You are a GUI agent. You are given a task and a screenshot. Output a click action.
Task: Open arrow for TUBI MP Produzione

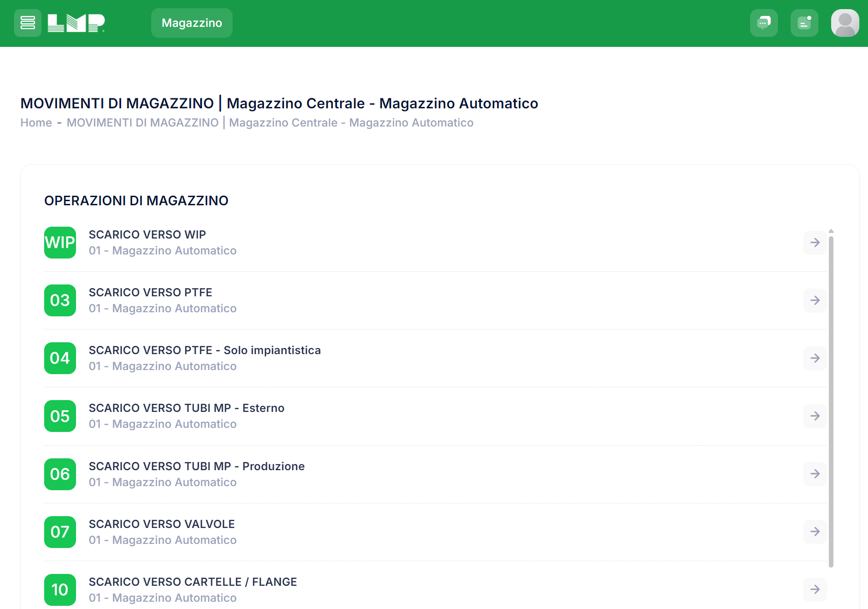815,474
